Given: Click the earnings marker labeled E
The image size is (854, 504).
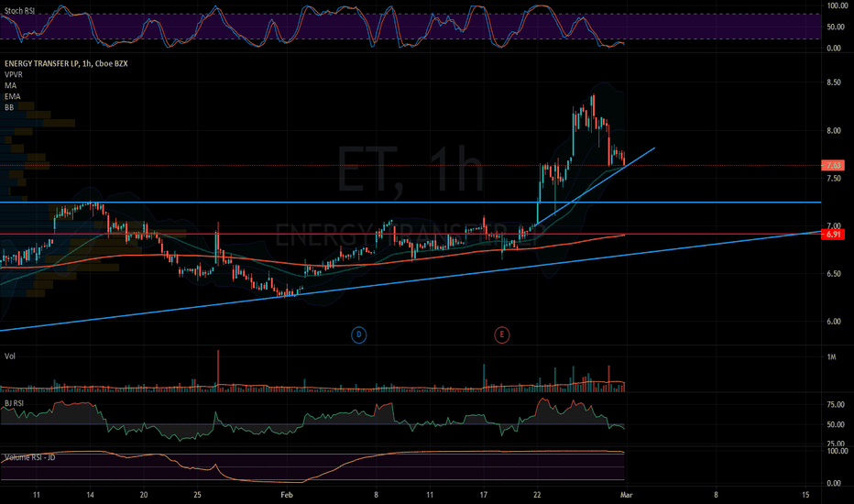Looking at the screenshot, I should tap(501, 334).
